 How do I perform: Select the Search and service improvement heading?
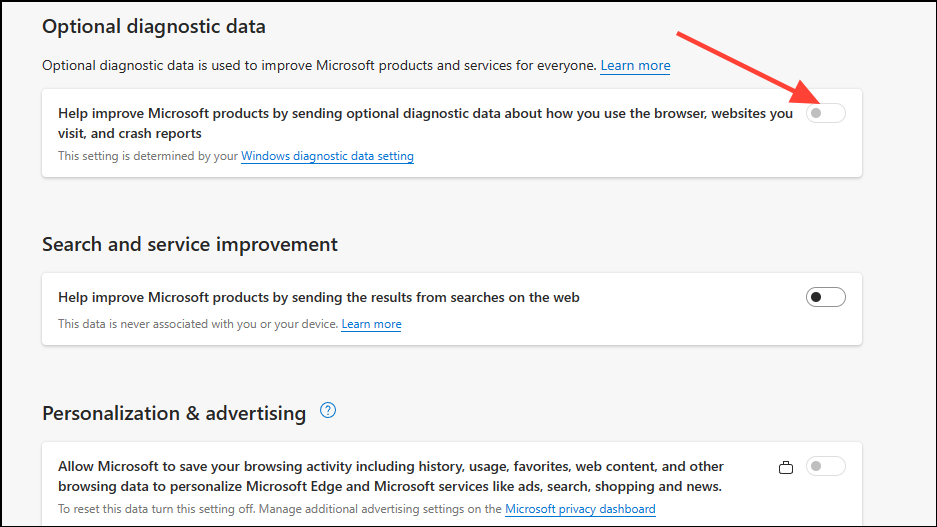189,244
